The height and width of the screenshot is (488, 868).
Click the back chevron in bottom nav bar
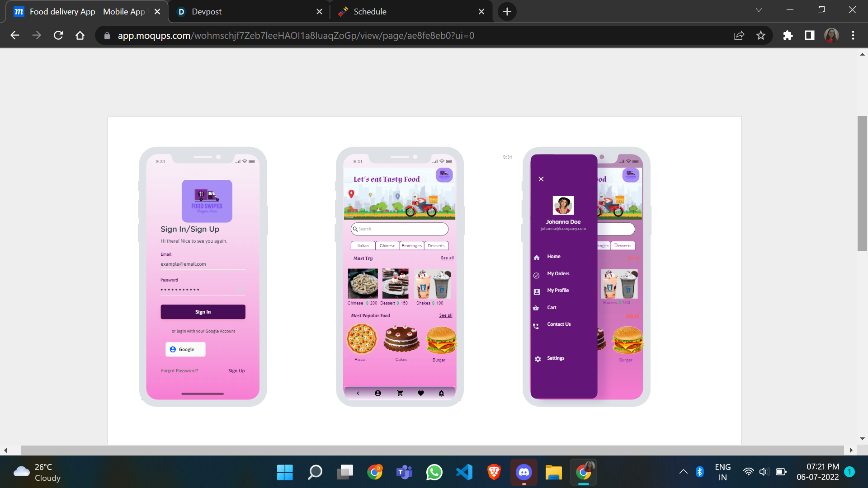[x=358, y=393]
